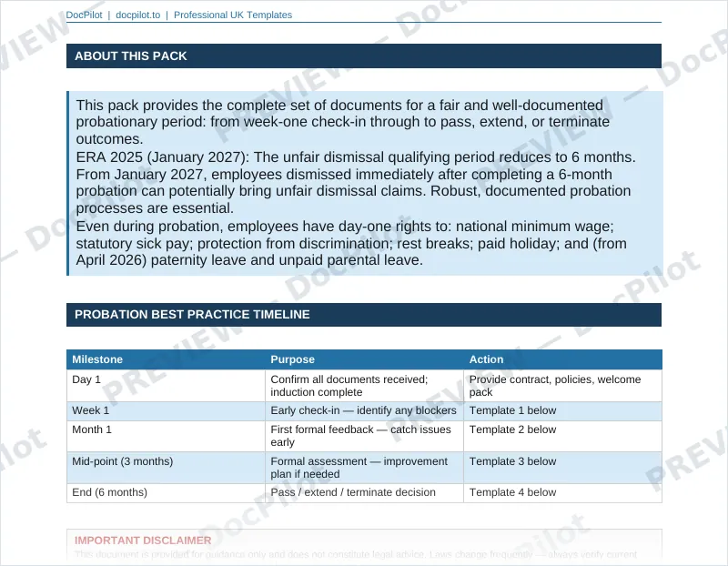This screenshot has height=566, width=728.
Task: Click the 'Action' column header
Action: pos(562,359)
